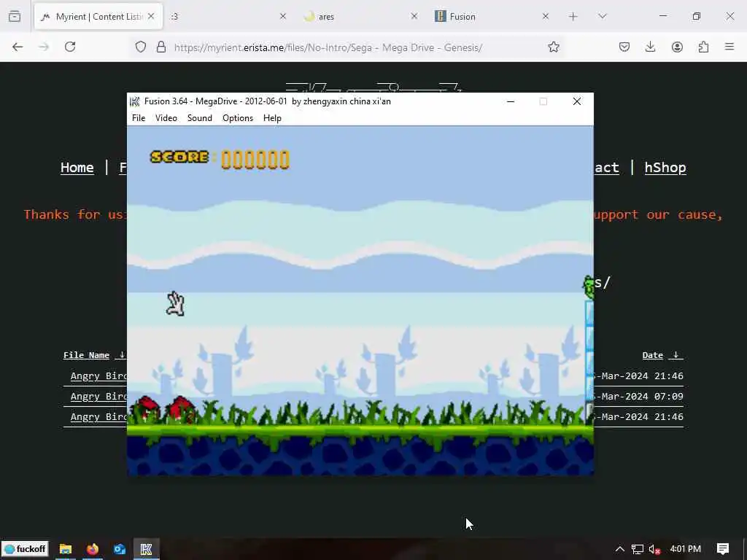Viewport: 747px width, 560px height.
Task: Open first Angry Birds file link
Action: (x=98, y=376)
